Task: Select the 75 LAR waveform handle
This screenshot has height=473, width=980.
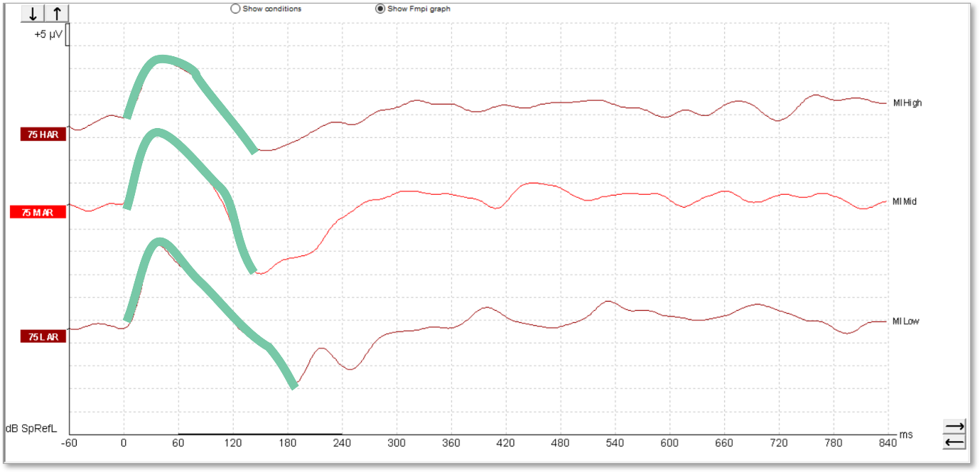Action: pos(43,336)
